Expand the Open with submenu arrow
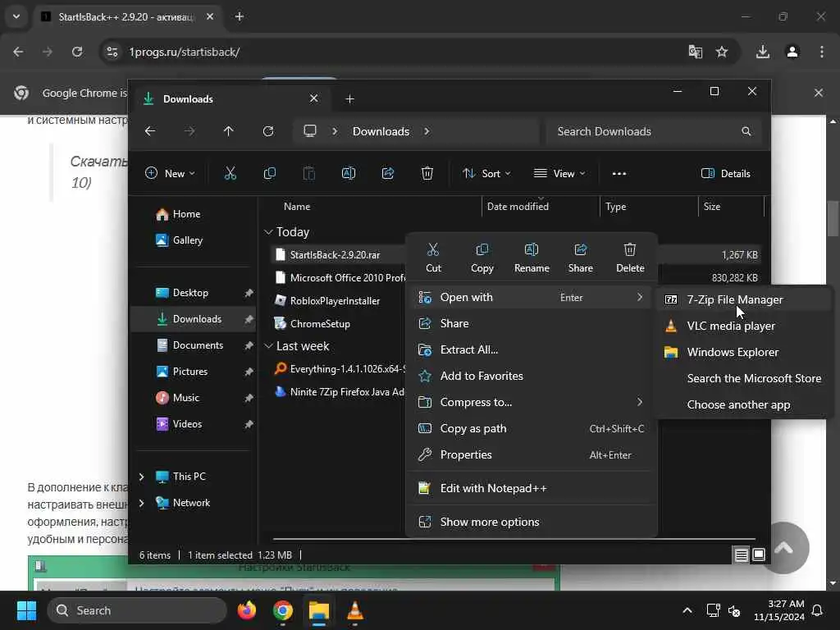Screen dimensions: 840x630 pyautogui.click(x=640, y=297)
